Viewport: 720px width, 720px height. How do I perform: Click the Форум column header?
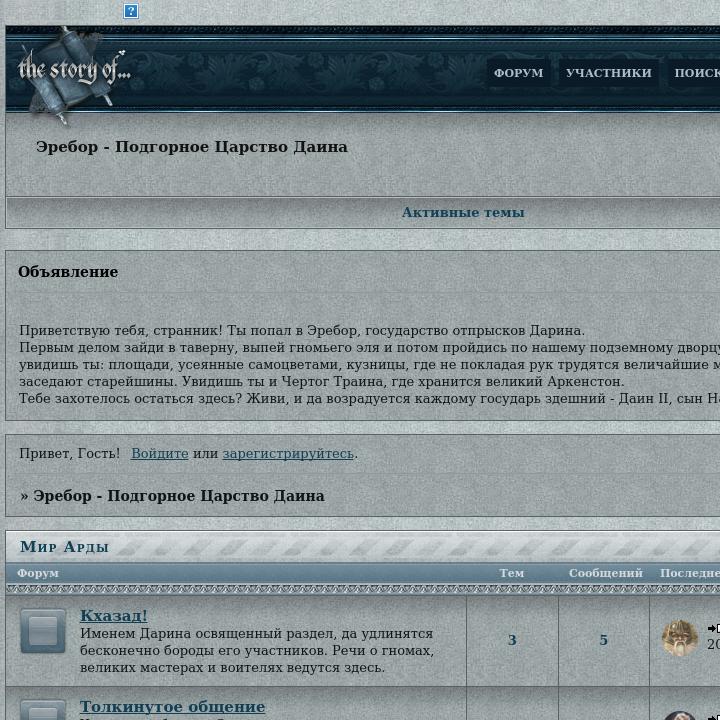pyautogui.click(x=38, y=573)
